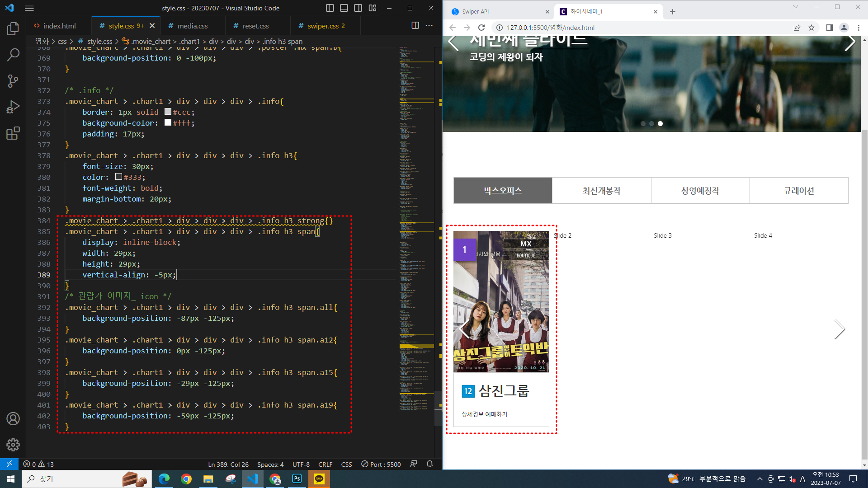The height and width of the screenshot is (488, 868).
Task: Click the 상세정보 link under 삼진그룹
Action: [x=472, y=414]
